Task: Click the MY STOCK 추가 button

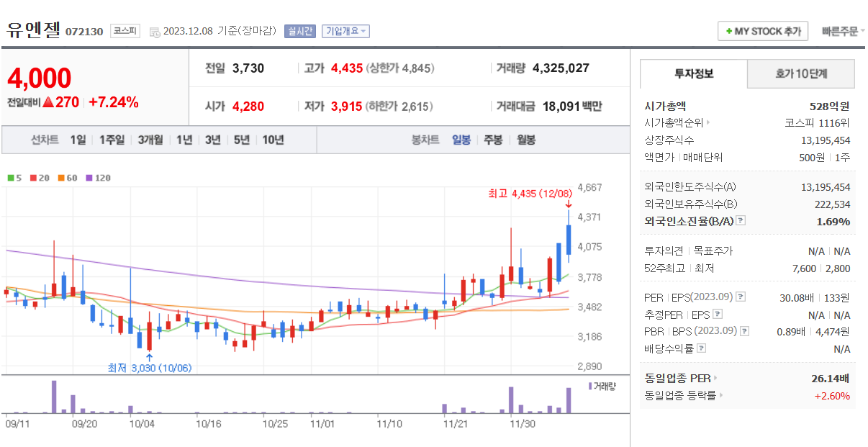Action: click(x=763, y=32)
